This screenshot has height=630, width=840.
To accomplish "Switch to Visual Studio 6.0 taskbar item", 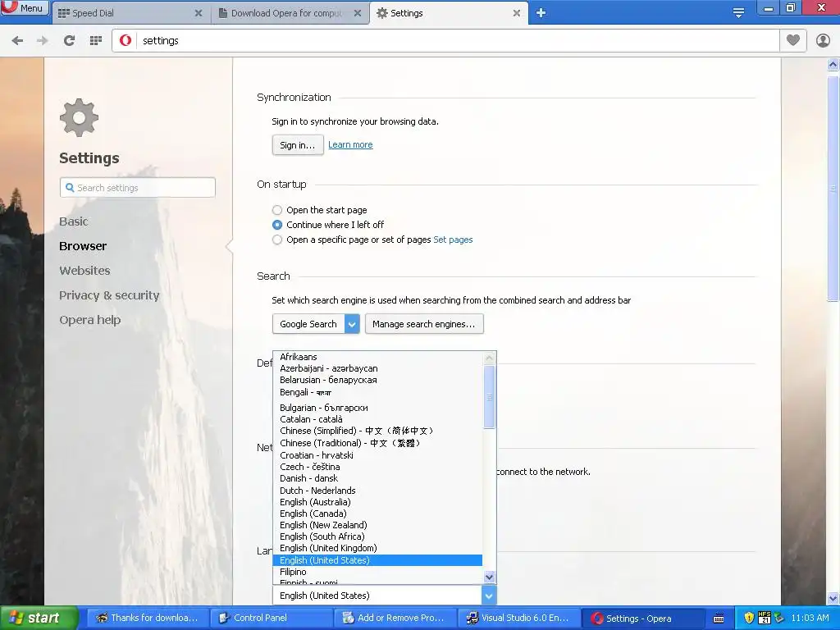I will (x=519, y=619).
